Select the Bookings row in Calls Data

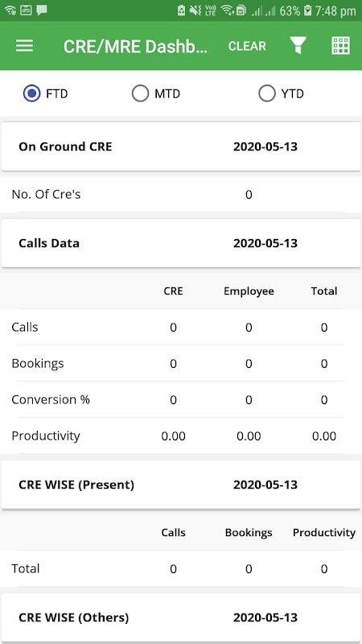point(180,364)
